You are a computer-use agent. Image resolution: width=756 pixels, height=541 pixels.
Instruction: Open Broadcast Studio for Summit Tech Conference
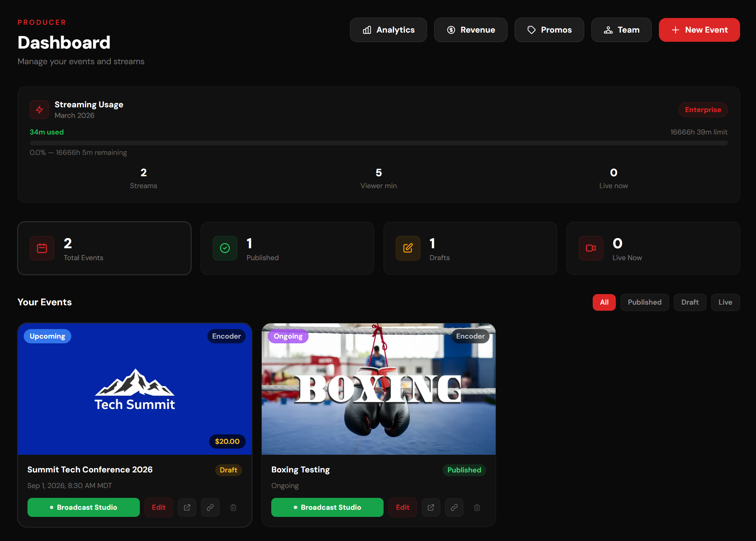(x=83, y=507)
